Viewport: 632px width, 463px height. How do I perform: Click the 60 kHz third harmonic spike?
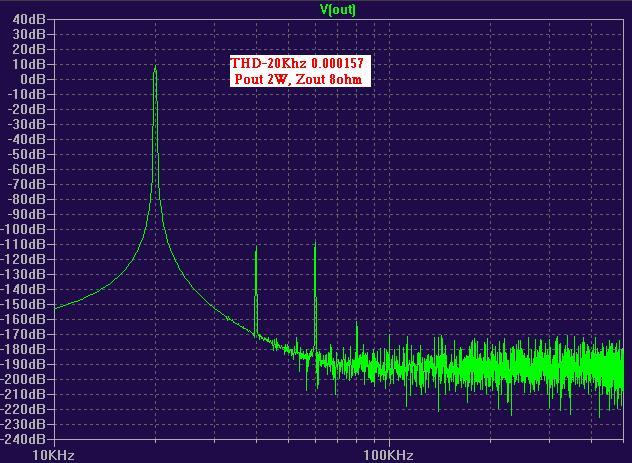point(315,294)
